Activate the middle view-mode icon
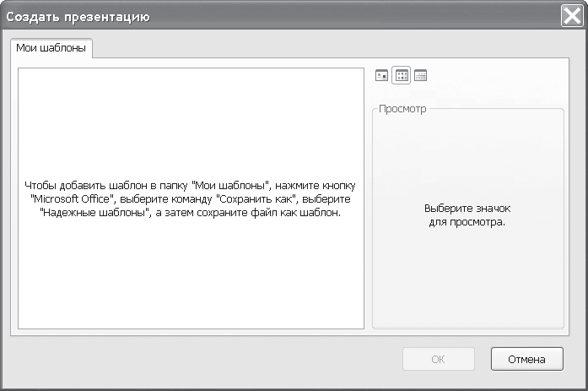Viewport: 588px width, 391px height. 402,76
